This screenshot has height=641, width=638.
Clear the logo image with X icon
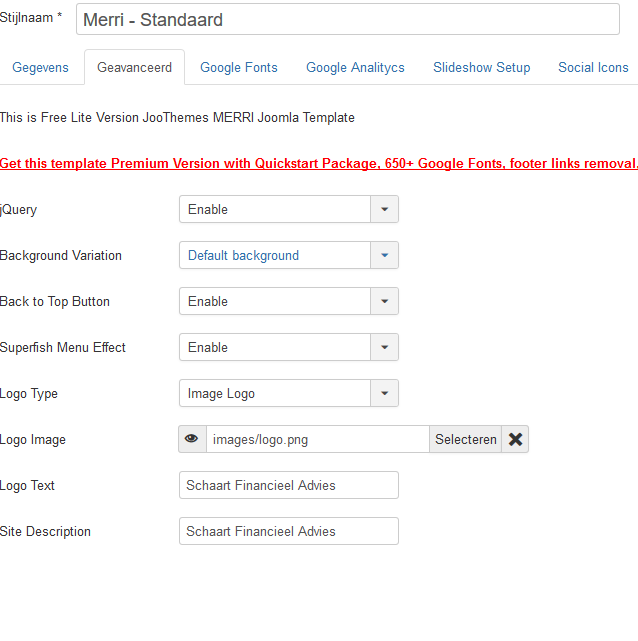click(x=515, y=439)
